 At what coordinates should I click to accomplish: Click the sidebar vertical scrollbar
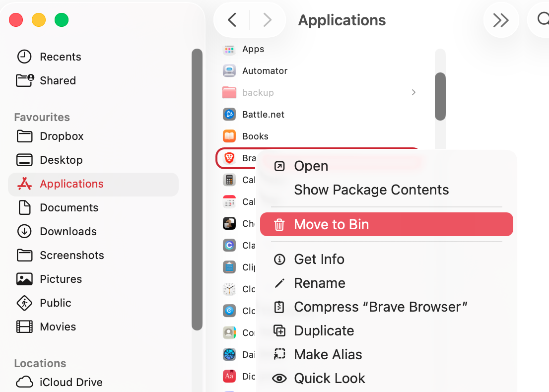pyautogui.click(x=197, y=190)
